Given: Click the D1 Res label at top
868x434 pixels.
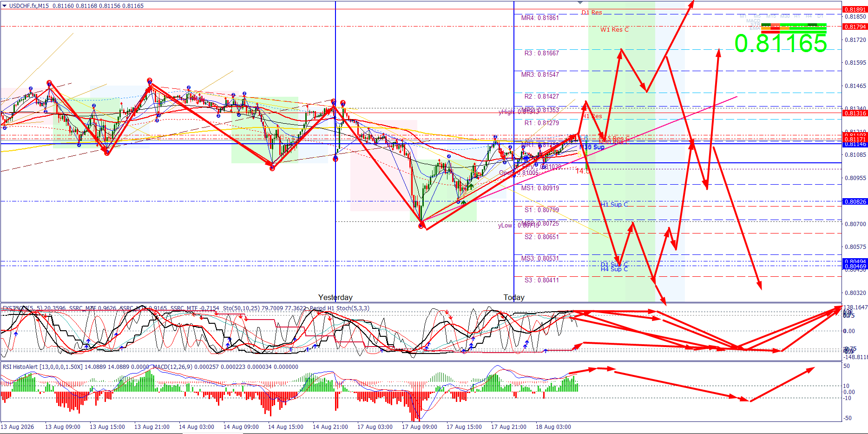Looking at the screenshot, I should coord(592,13).
